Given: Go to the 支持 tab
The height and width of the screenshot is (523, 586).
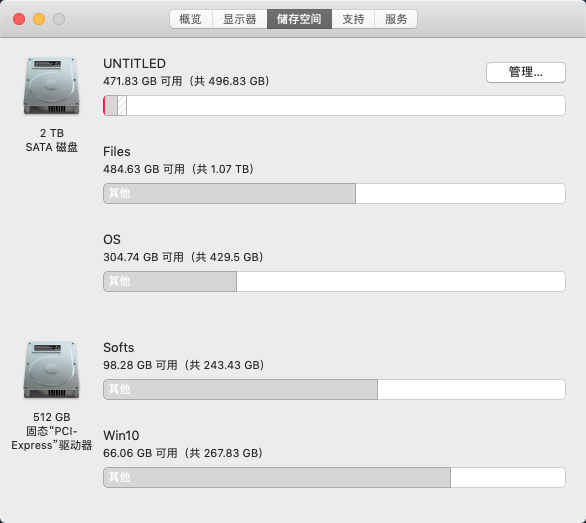Looking at the screenshot, I should [353, 19].
